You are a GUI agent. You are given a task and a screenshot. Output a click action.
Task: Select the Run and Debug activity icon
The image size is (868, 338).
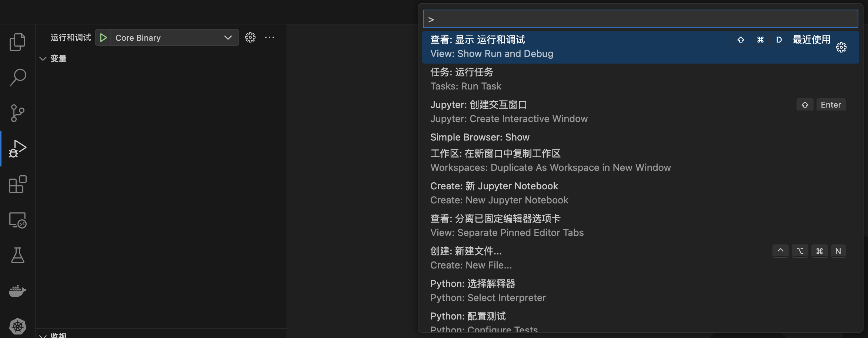(17, 149)
